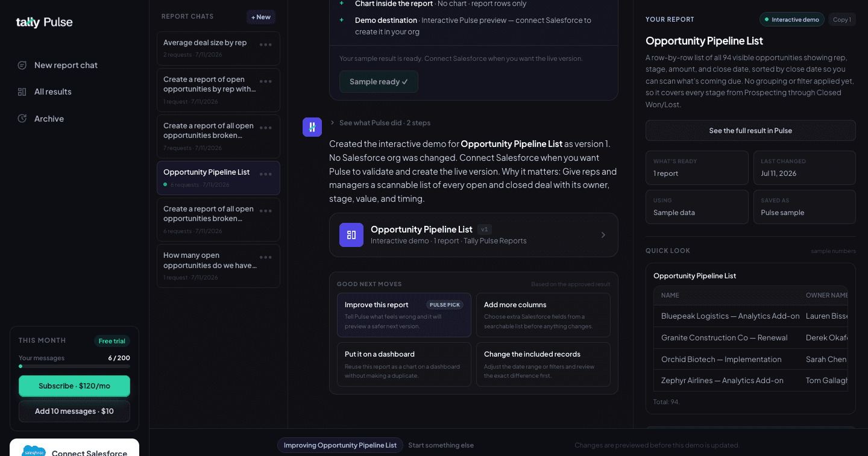Click See the full result in Pulse
The width and height of the screenshot is (868, 456).
point(750,131)
